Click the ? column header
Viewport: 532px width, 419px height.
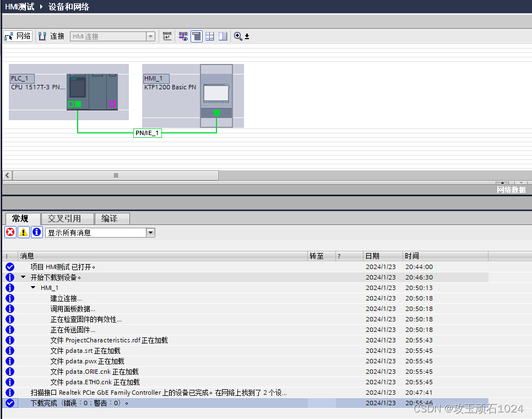coord(350,256)
